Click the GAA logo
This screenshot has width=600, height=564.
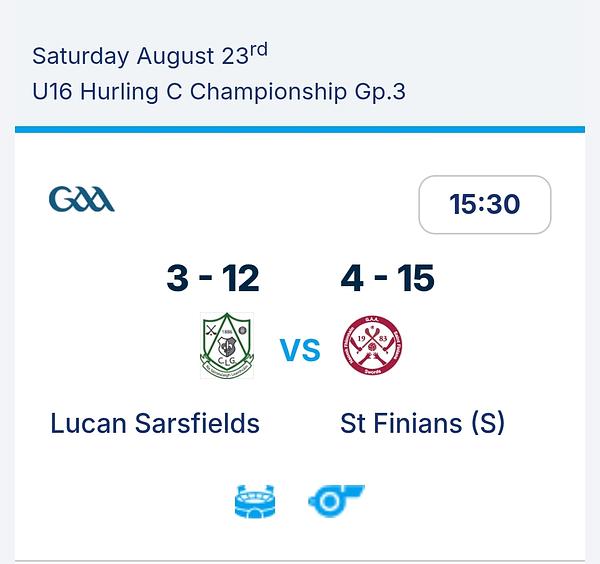[x=82, y=199]
